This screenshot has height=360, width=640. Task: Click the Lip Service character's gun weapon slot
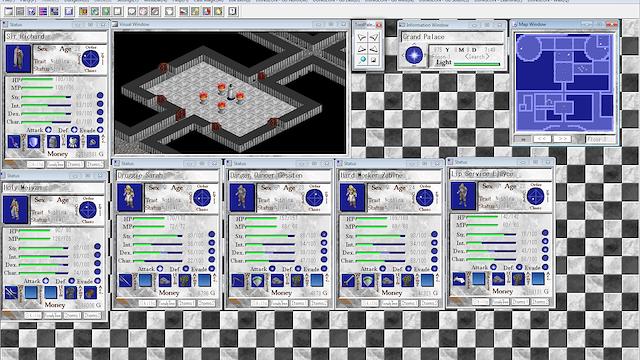pos(459,279)
